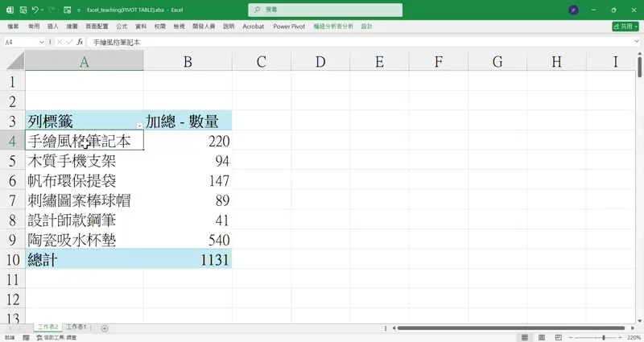Click the vertical scroll down arrow
The height and width of the screenshot is (342, 644).
640,321
